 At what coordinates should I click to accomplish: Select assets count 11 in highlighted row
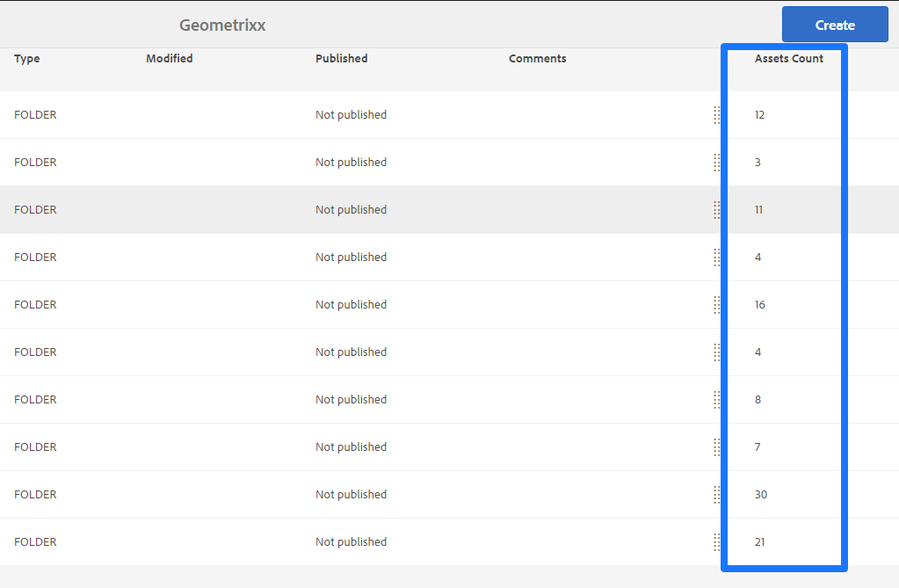click(x=758, y=210)
